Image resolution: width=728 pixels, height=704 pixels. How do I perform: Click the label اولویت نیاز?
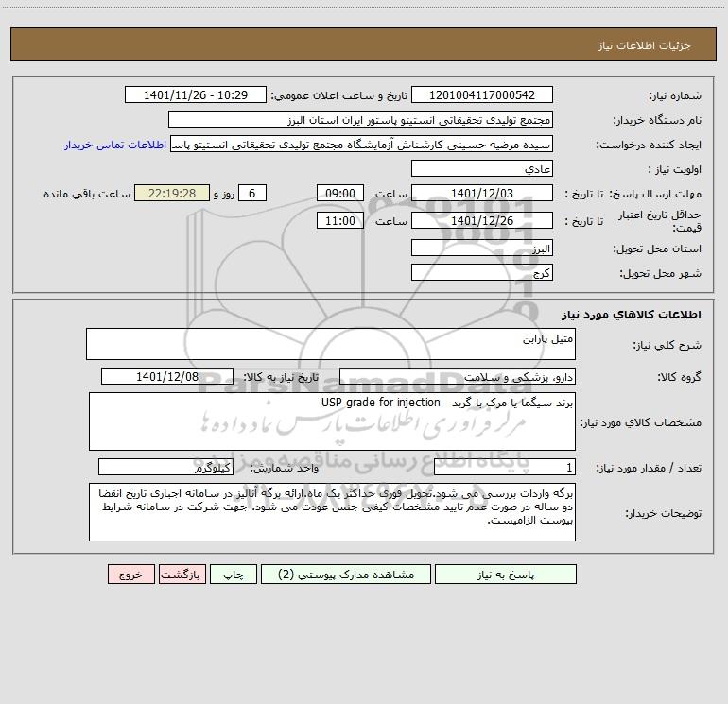[675, 170]
